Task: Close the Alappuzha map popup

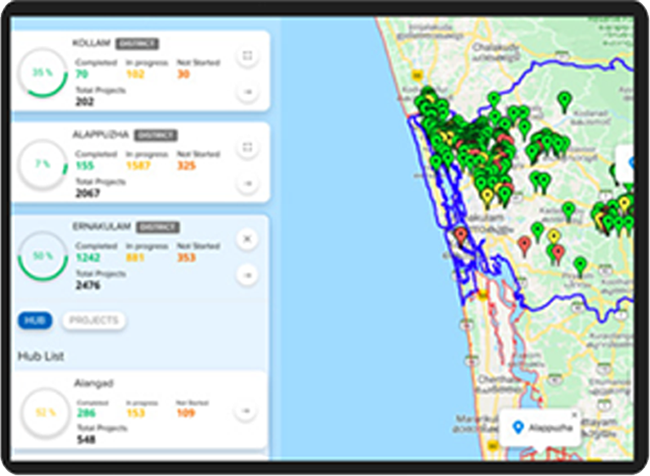Action: (x=574, y=414)
